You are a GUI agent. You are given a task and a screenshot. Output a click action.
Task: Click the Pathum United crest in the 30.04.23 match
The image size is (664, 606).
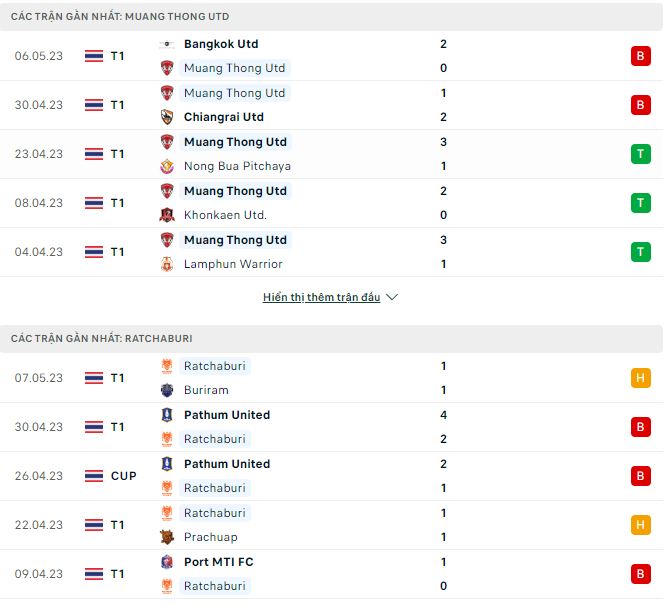click(167, 415)
